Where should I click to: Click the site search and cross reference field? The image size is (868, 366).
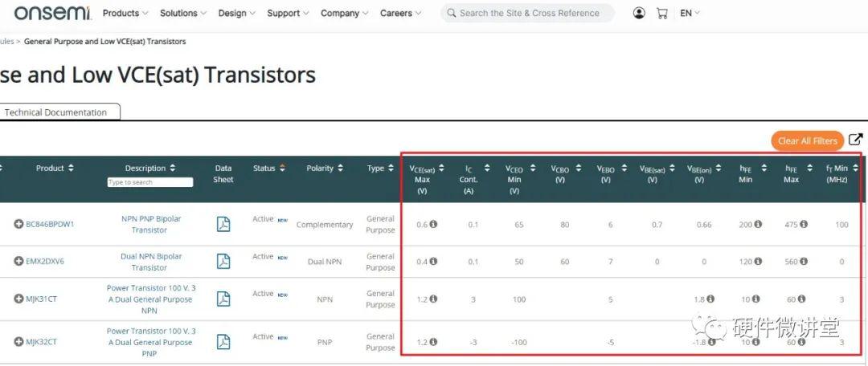[x=529, y=13]
